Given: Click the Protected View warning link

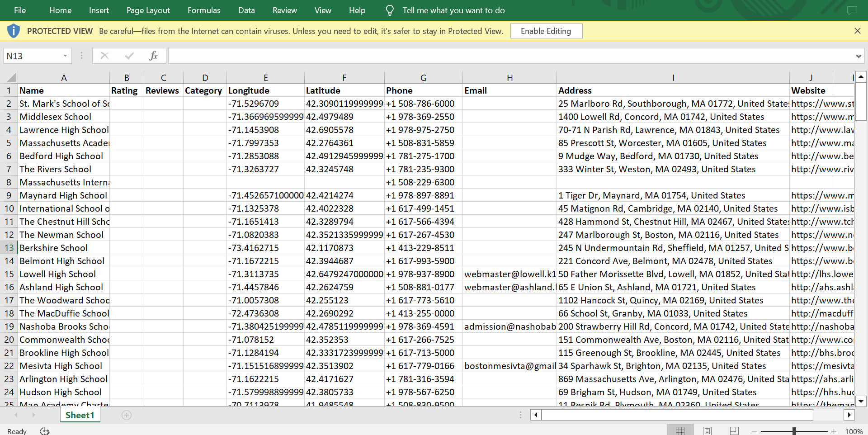Looking at the screenshot, I should [x=301, y=31].
